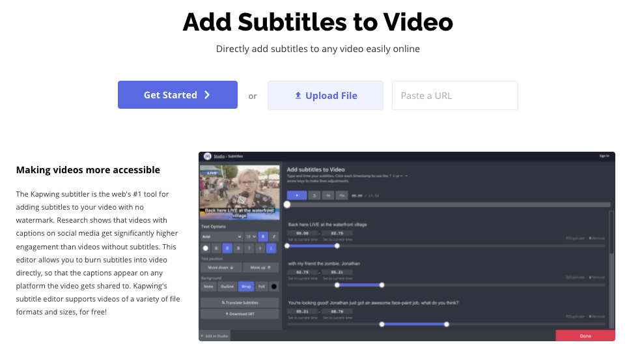Click the 00.00 start timestamp
The height and width of the screenshot is (364, 642).
point(303,233)
